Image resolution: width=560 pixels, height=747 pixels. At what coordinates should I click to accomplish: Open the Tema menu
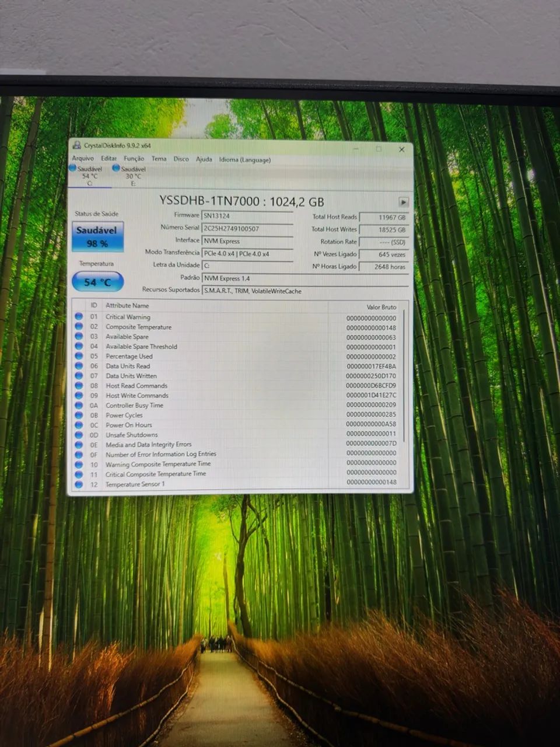(x=159, y=159)
